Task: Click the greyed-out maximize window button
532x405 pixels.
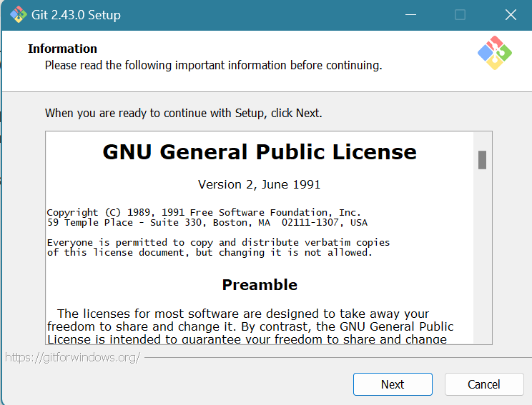Action: (x=460, y=15)
